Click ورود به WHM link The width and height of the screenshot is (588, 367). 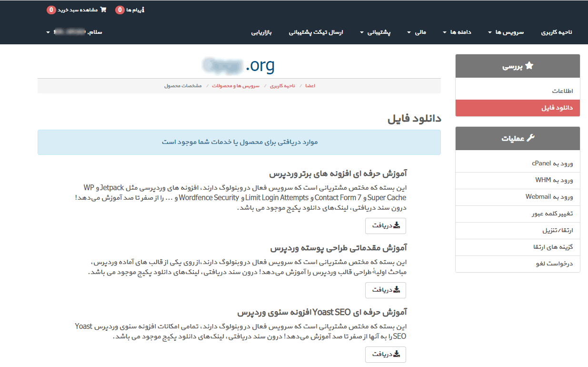pos(518,180)
